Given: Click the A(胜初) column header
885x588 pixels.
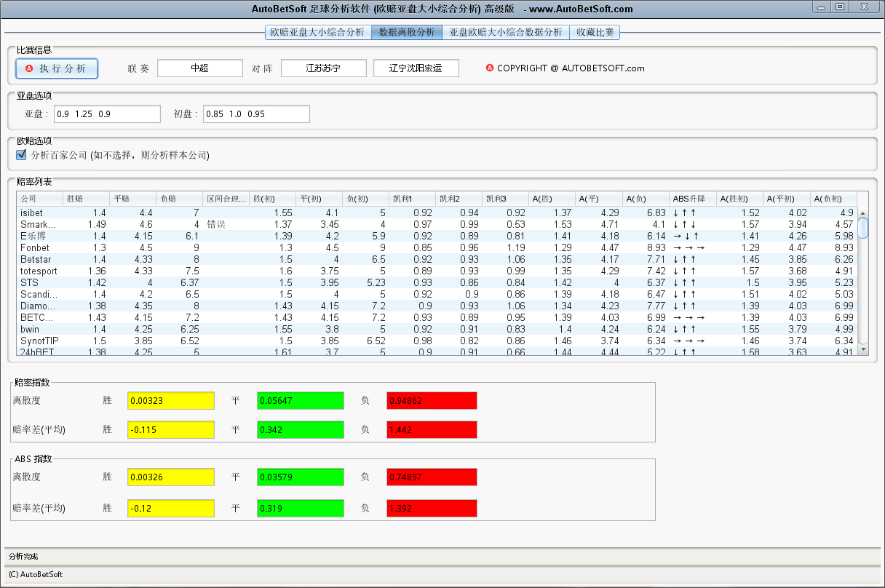Looking at the screenshot, I should point(739,199).
